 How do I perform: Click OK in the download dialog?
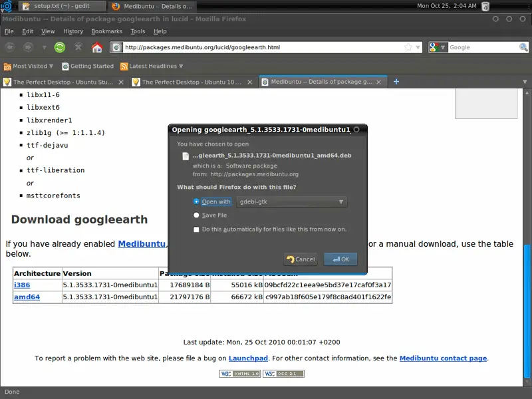tap(340, 259)
